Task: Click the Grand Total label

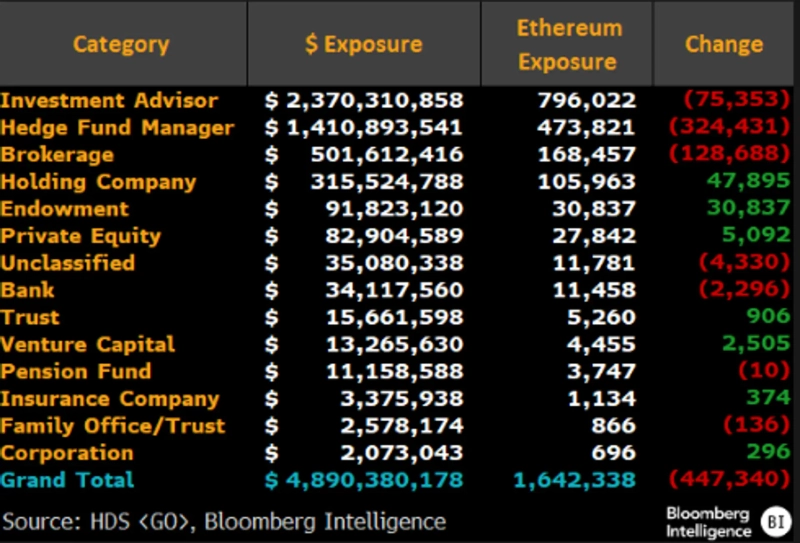Action: pos(67,480)
